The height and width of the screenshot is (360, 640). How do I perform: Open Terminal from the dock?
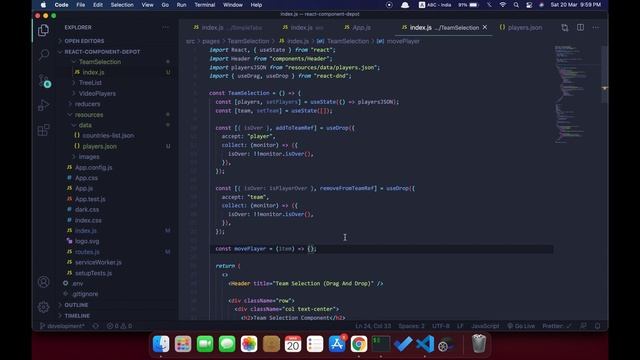pyautogui.click(x=381, y=344)
